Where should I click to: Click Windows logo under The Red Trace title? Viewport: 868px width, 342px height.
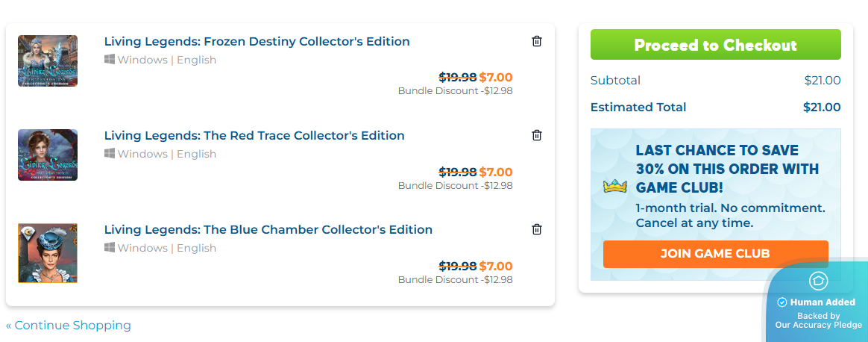tap(110, 154)
